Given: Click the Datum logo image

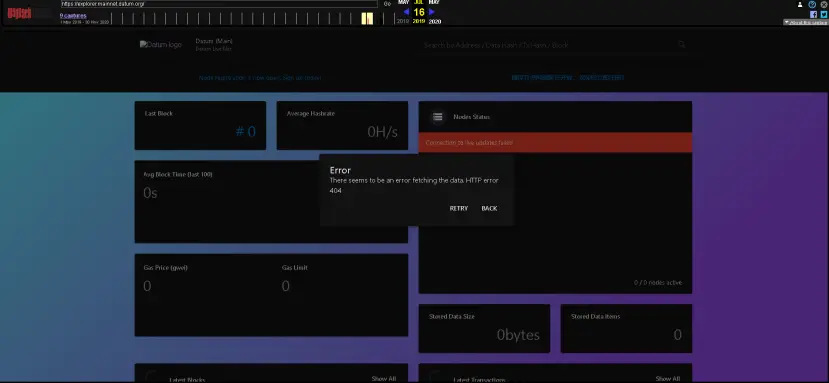Looking at the screenshot, I should pyautogui.click(x=161, y=45).
